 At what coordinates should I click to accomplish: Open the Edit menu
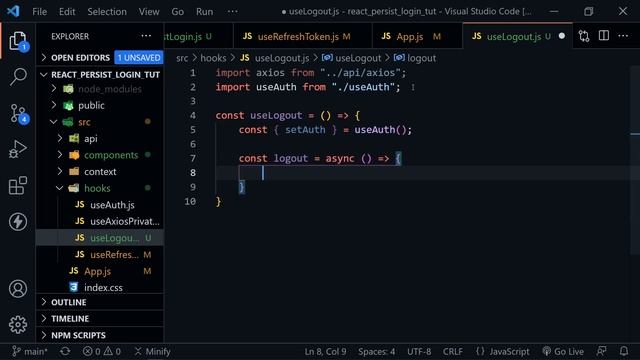(67, 11)
